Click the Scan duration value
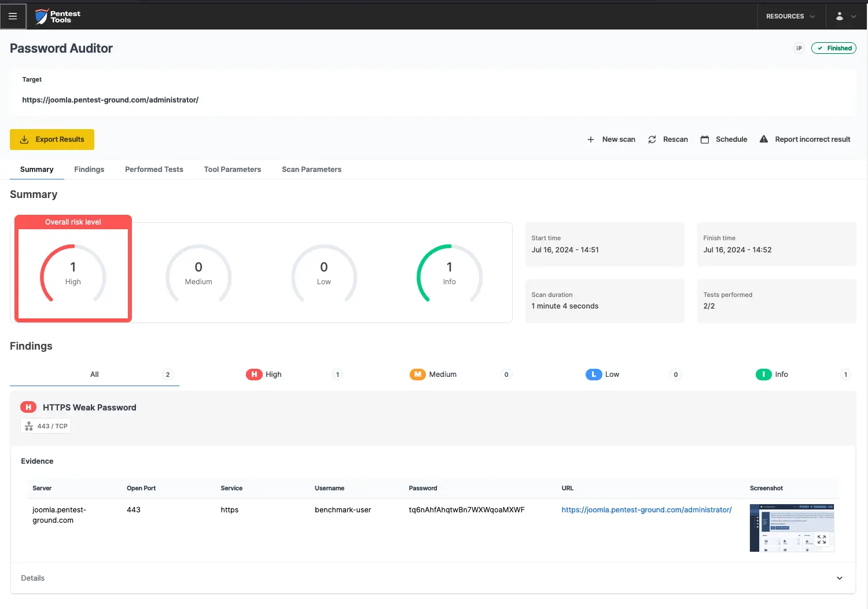 (565, 306)
